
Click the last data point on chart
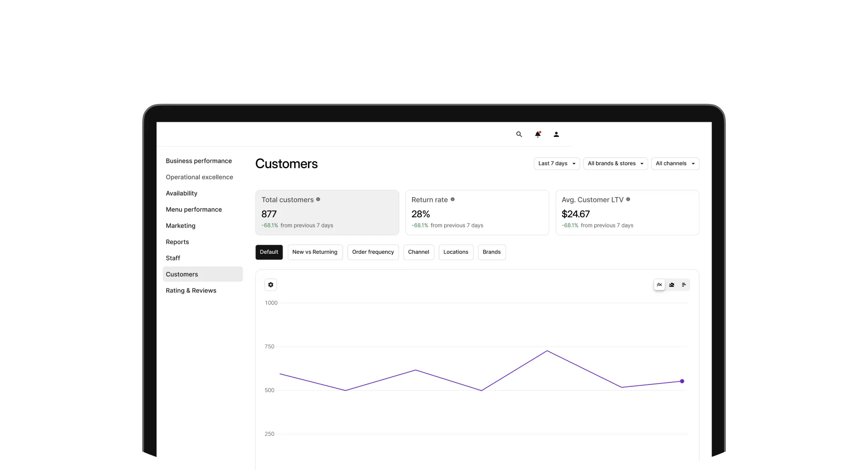[682, 381]
